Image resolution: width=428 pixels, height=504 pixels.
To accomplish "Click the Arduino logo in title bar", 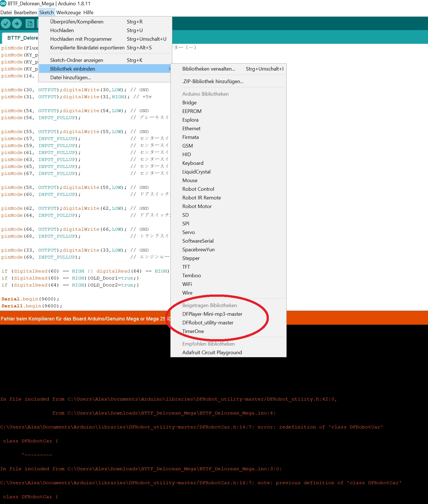I will (3, 4).
